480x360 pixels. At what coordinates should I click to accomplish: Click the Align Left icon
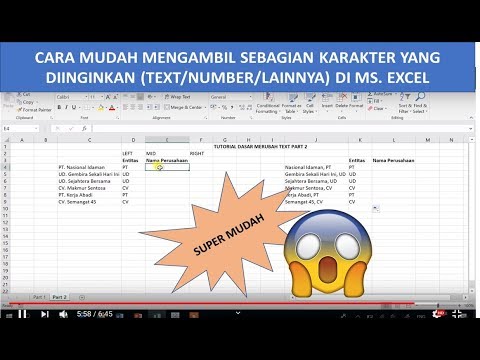125,107
